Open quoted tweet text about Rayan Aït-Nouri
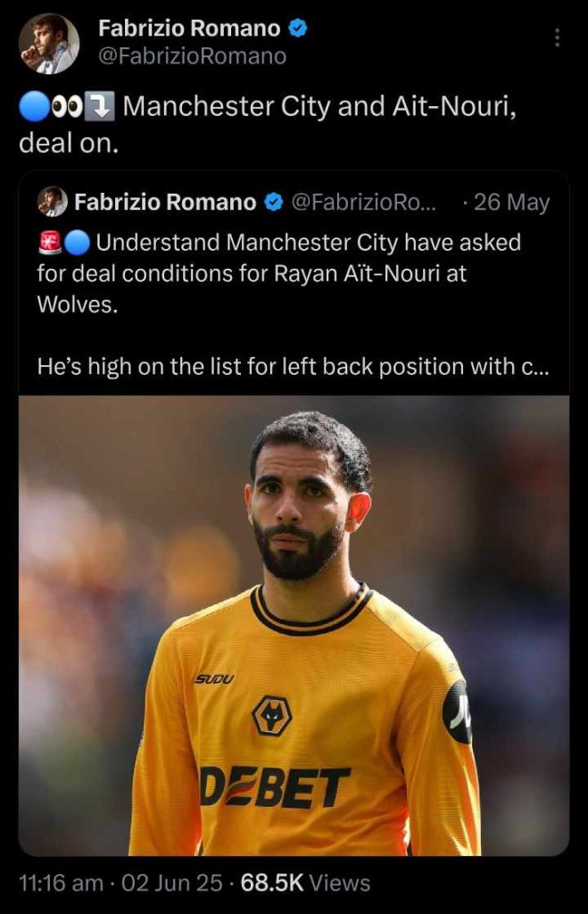The height and width of the screenshot is (914, 588). coord(279,273)
